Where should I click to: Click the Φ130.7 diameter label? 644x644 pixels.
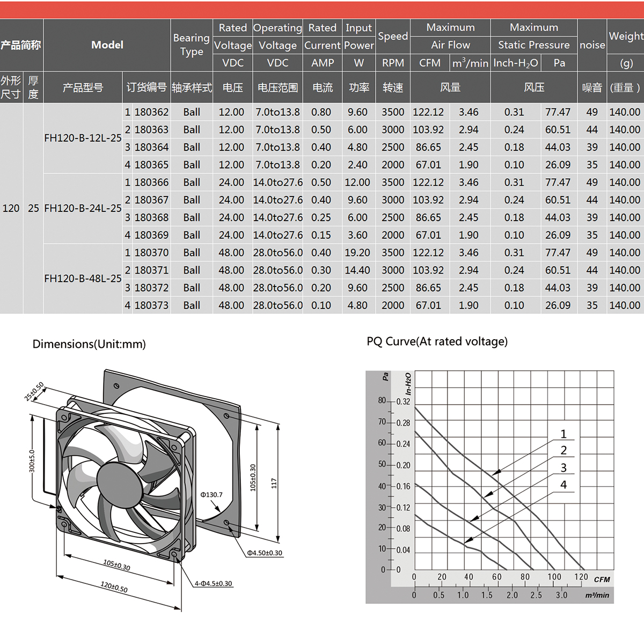(211, 495)
